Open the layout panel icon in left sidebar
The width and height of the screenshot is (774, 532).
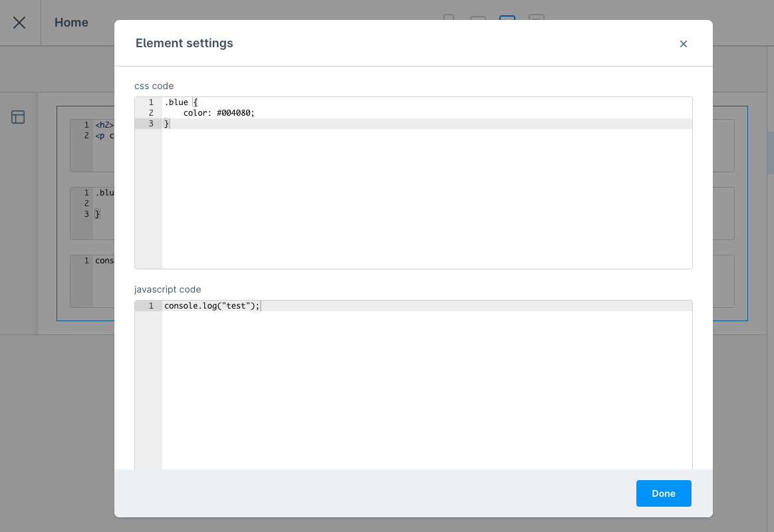click(x=18, y=118)
